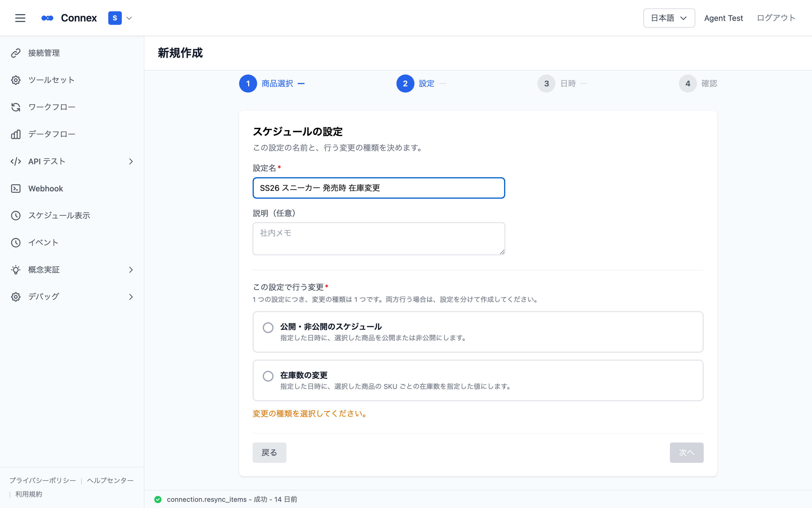This screenshot has width=812, height=508.
Task: Open the 利用規約 link
Action: point(29,494)
